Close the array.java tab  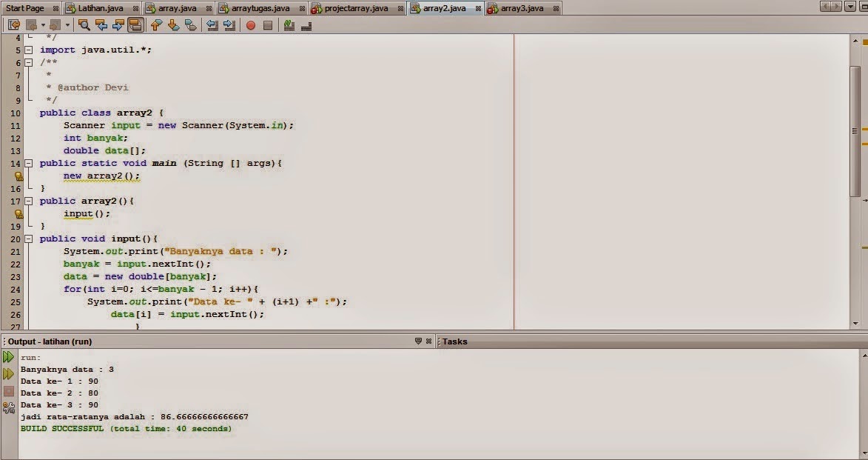click(209, 8)
